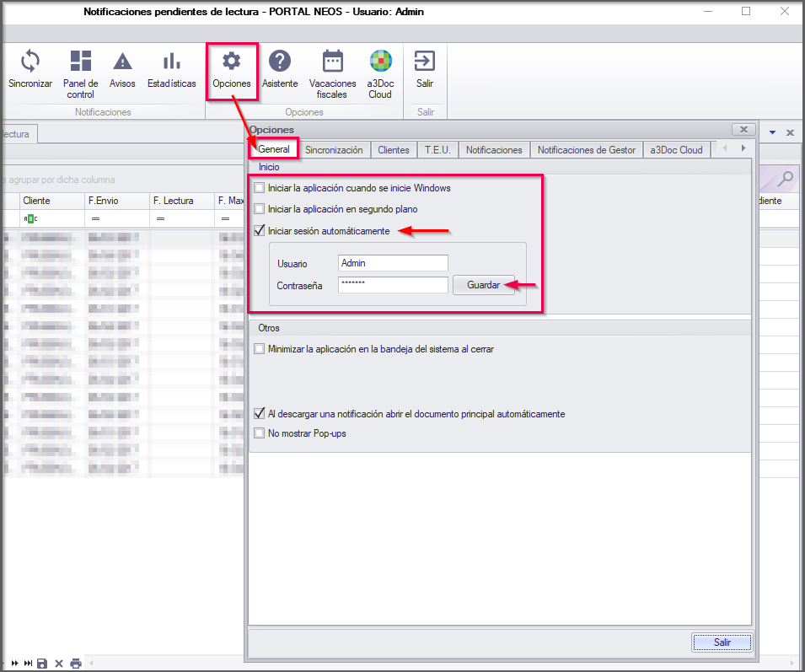
Task: Open Estadísticas chart icon
Action: [171, 62]
